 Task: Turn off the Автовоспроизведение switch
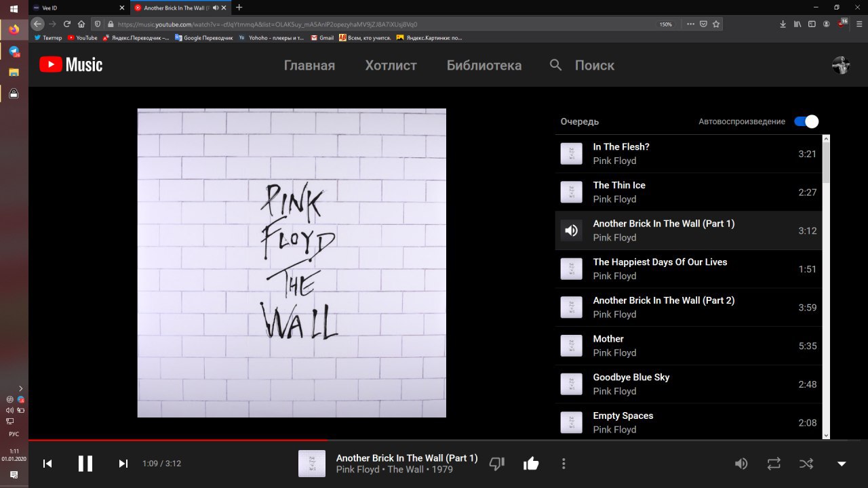click(806, 121)
